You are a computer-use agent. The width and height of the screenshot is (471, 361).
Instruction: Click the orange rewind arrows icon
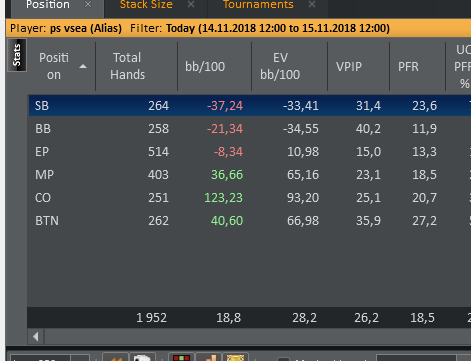pos(115,357)
